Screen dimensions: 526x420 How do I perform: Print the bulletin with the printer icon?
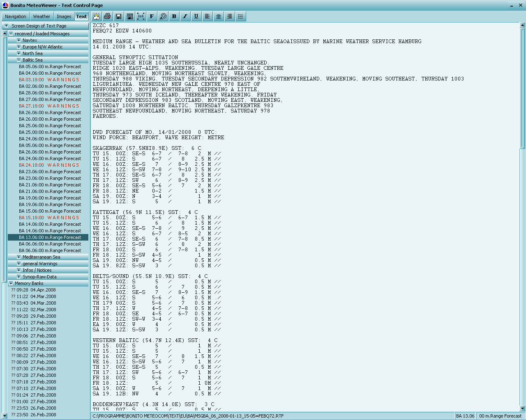point(107,16)
